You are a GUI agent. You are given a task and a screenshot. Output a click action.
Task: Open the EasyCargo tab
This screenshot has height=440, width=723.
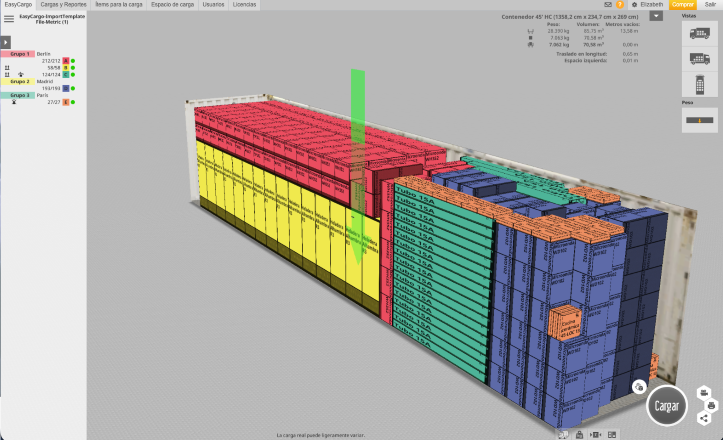[18, 5]
